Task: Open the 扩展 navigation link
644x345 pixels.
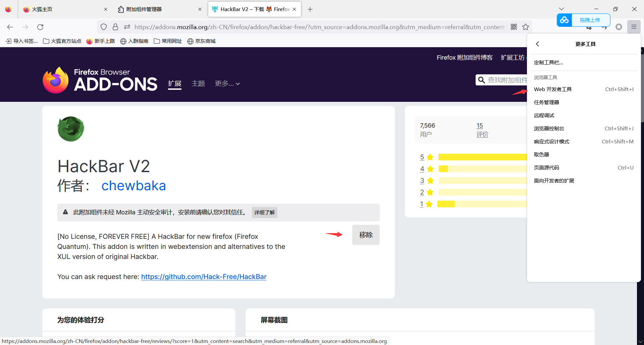Action: (175, 84)
